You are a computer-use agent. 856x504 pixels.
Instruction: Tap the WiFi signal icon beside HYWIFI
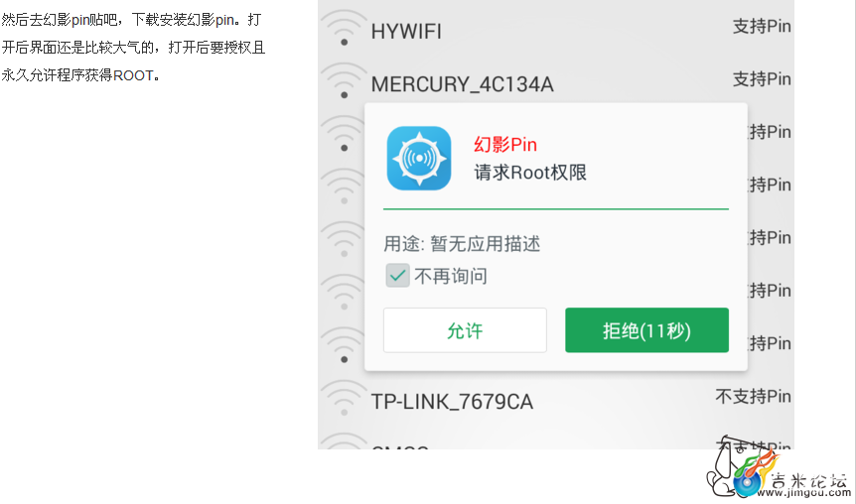coord(344,27)
